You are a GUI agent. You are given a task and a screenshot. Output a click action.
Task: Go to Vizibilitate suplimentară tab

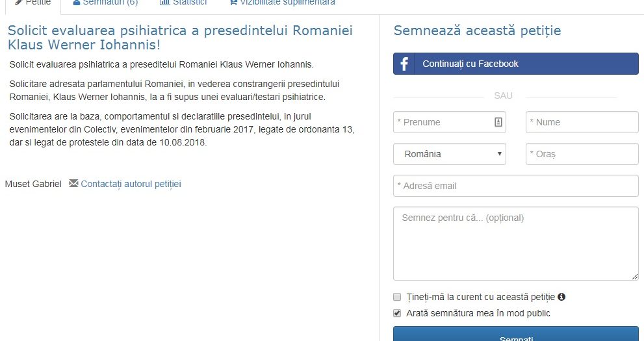coord(282,3)
